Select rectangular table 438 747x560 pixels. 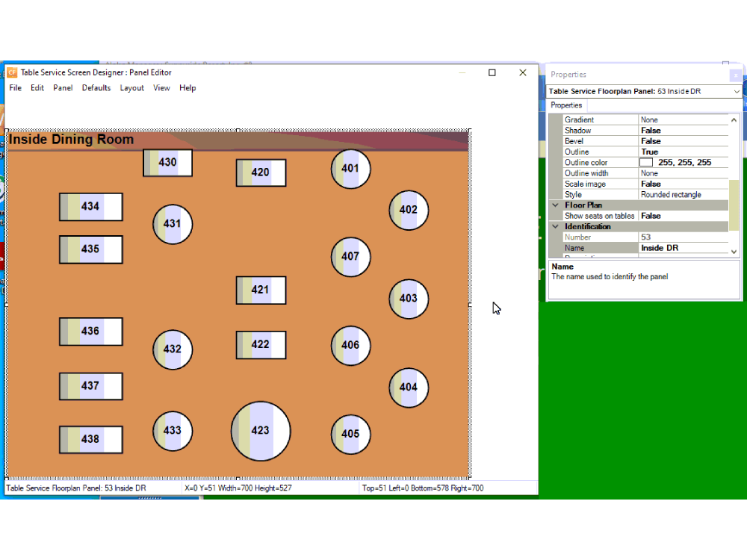(x=91, y=440)
